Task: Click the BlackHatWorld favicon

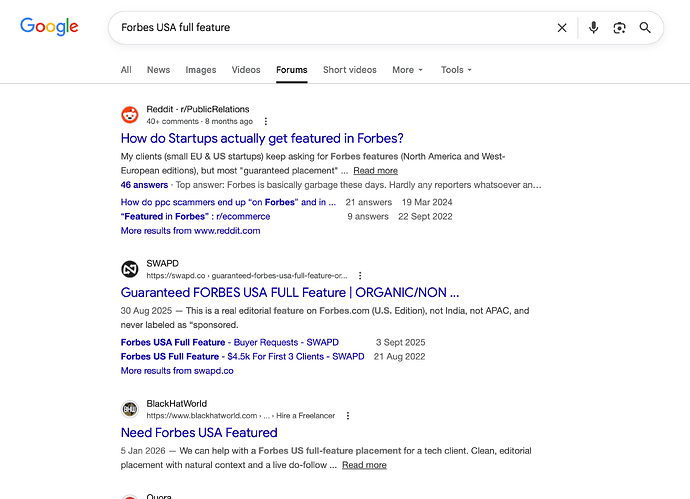Action: point(130,409)
